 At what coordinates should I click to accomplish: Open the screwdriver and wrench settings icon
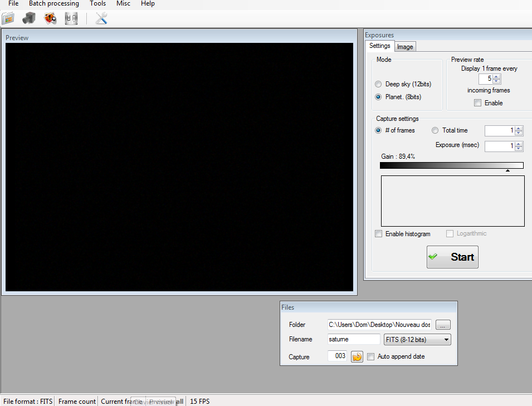coord(101,18)
